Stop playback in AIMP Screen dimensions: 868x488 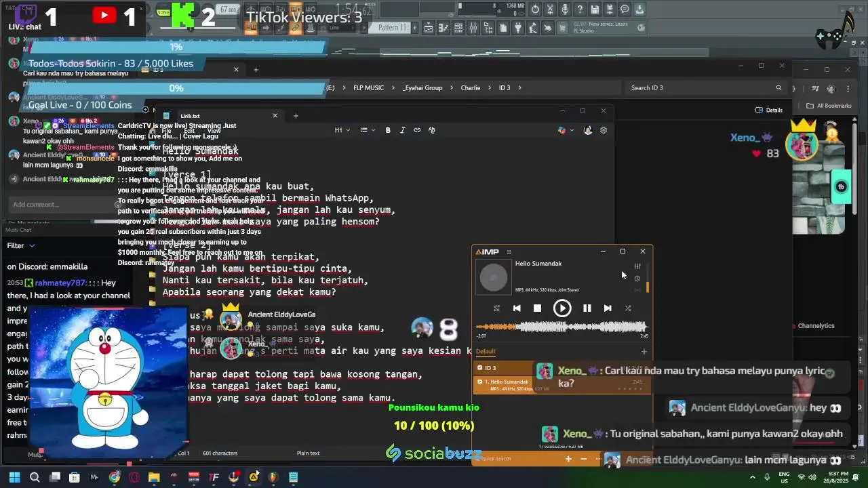tap(537, 308)
